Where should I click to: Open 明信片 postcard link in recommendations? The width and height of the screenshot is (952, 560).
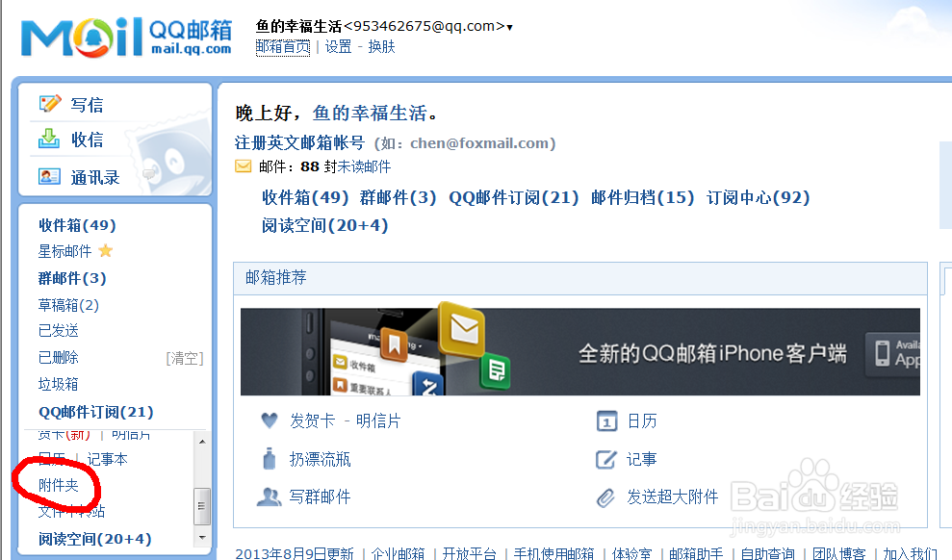tap(378, 420)
